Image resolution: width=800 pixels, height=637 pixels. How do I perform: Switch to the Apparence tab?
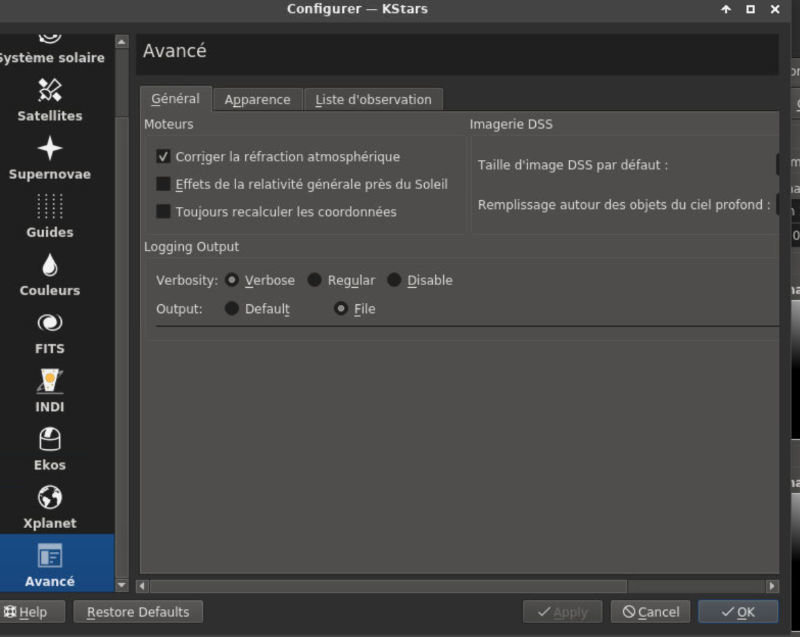tap(258, 99)
